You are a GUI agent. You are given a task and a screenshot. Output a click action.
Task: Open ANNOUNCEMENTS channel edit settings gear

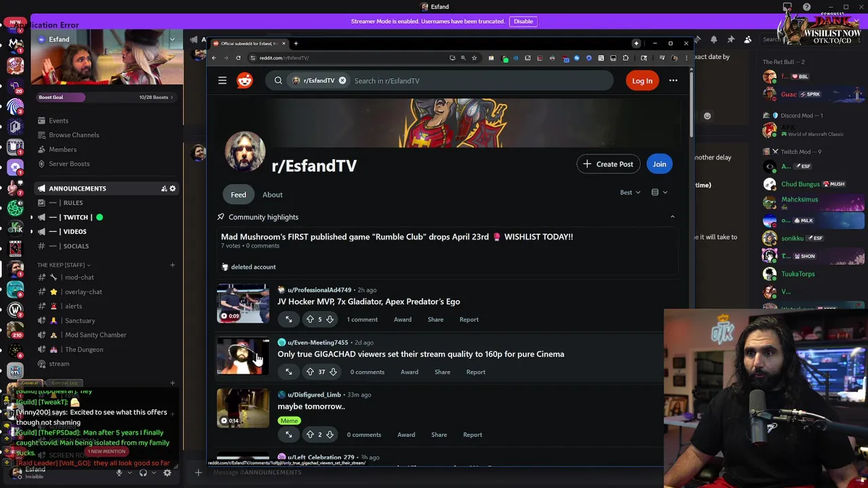172,188
